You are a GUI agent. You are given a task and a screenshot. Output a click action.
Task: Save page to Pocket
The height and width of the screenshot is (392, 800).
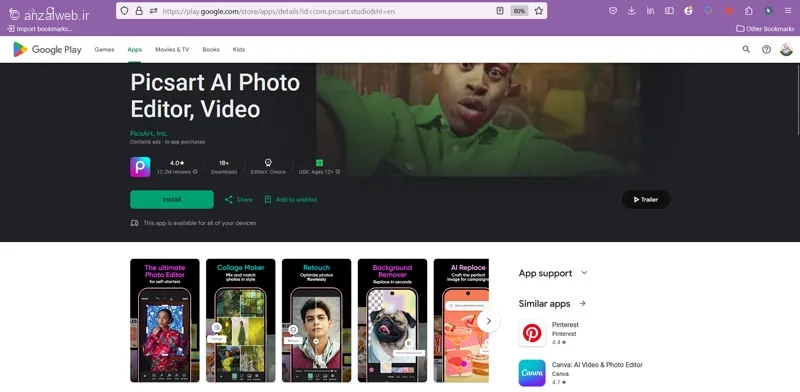(613, 11)
